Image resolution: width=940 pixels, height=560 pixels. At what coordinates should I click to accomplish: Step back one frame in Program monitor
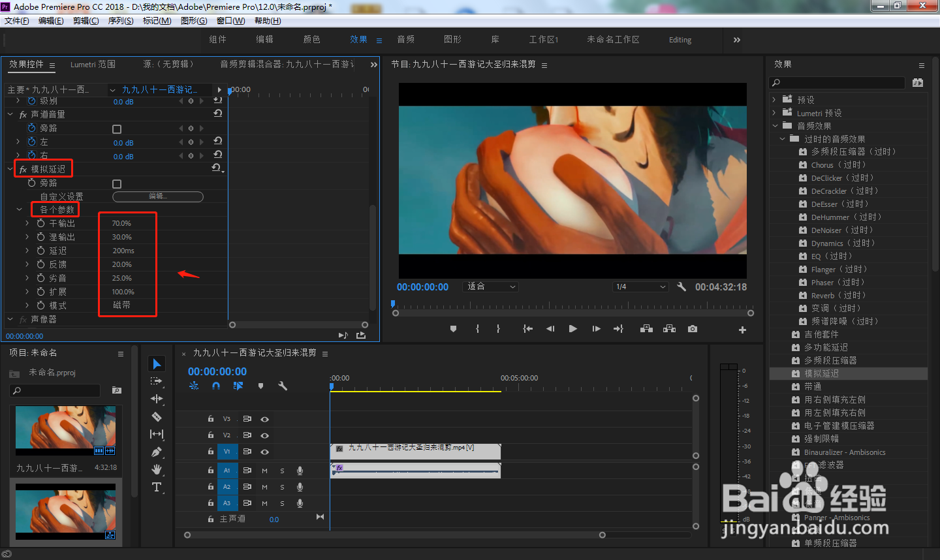point(550,329)
